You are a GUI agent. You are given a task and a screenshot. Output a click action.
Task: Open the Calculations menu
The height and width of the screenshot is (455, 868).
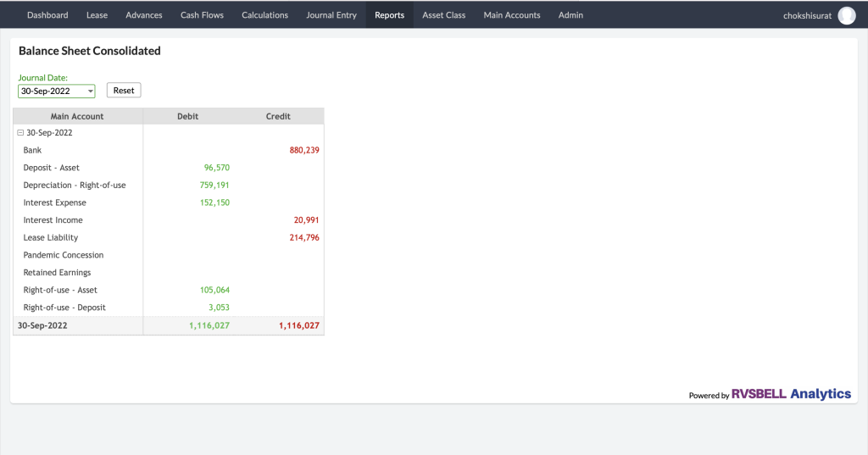tap(264, 15)
